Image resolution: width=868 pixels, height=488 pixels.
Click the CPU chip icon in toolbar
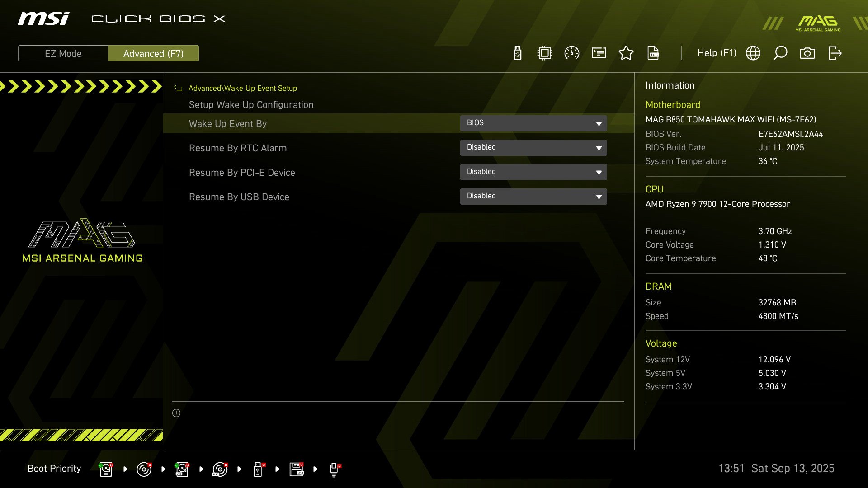pos(545,53)
